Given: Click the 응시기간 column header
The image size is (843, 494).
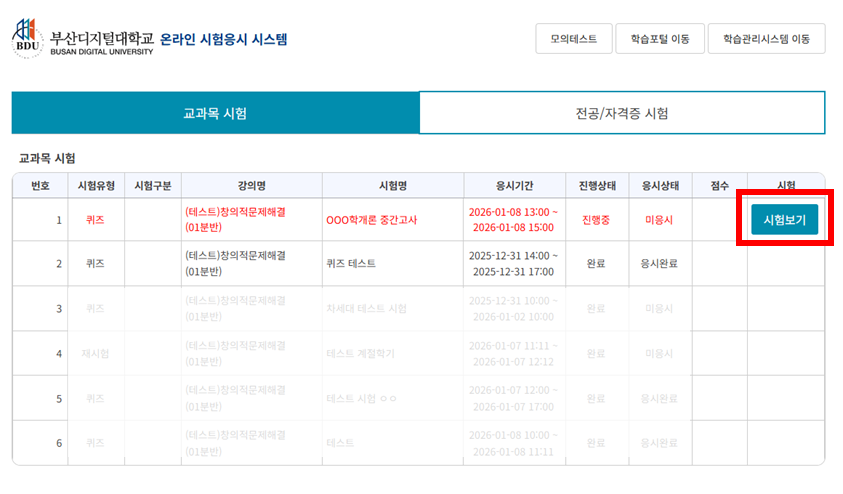Looking at the screenshot, I should click(515, 186).
